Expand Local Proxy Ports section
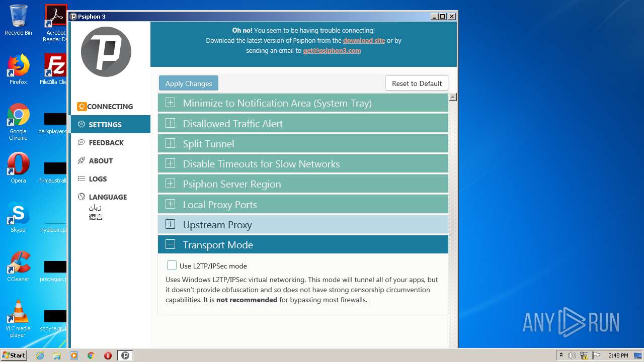 [x=303, y=204]
